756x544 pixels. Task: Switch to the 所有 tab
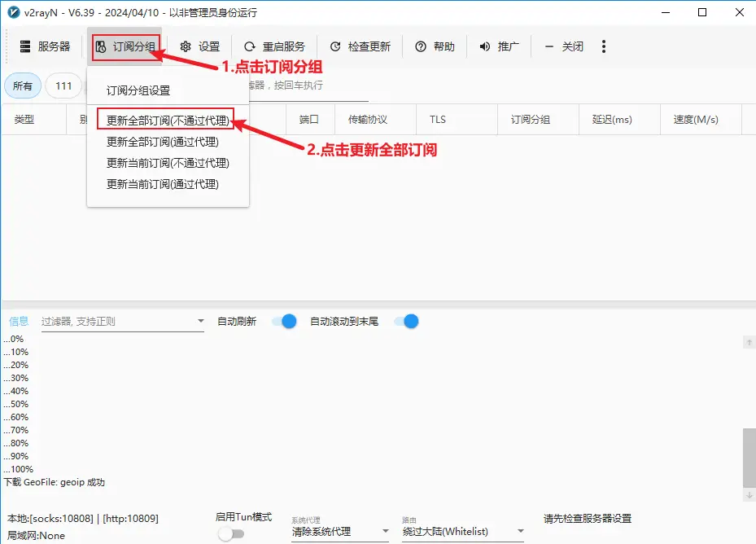pos(23,86)
